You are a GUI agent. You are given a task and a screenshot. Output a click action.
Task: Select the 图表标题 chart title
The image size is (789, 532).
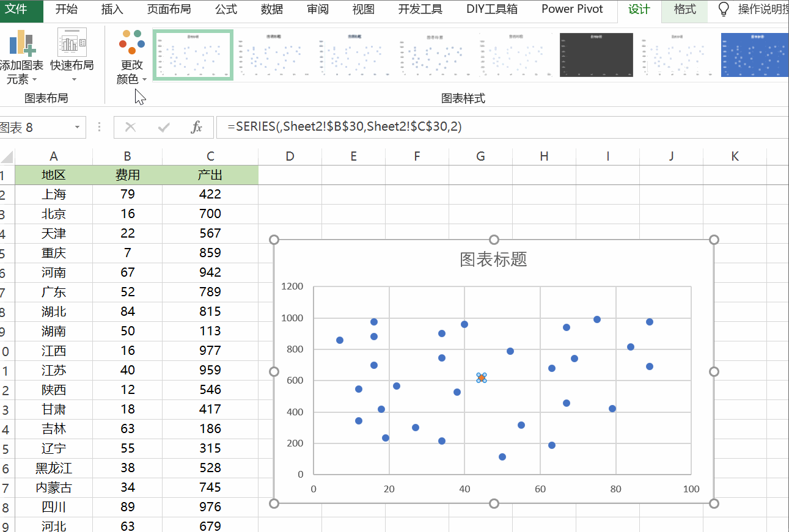(493, 260)
